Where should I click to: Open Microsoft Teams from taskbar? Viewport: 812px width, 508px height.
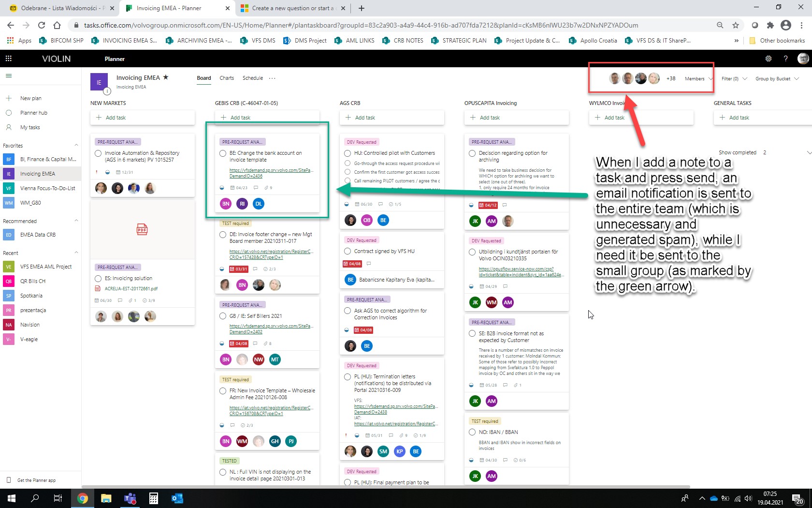click(x=130, y=498)
